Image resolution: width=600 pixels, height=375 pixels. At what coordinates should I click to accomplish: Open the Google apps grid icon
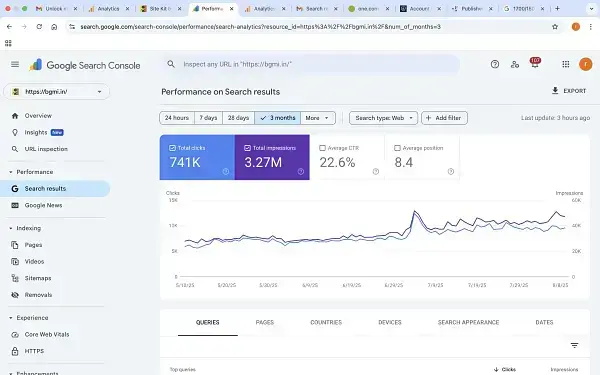[x=566, y=64]
